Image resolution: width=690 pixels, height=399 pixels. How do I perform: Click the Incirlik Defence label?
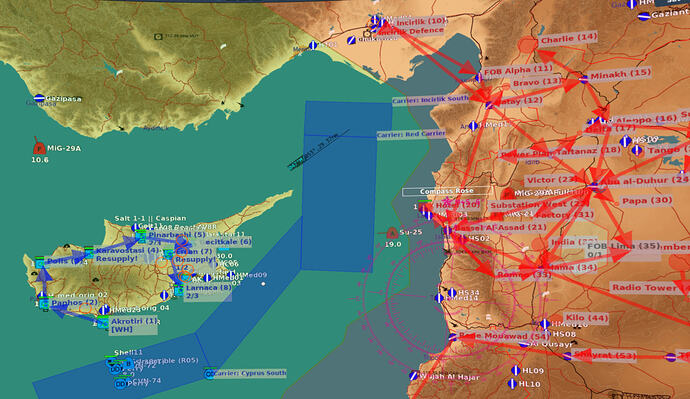411,31
